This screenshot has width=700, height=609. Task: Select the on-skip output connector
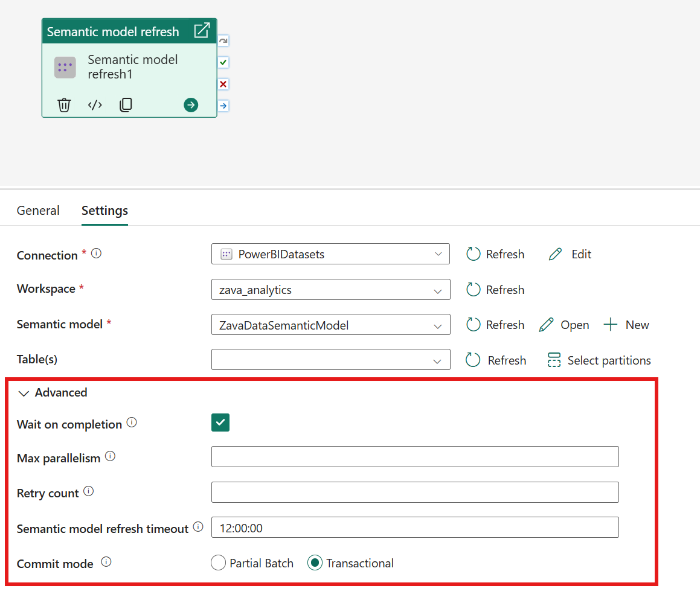[x=223, y=40]
